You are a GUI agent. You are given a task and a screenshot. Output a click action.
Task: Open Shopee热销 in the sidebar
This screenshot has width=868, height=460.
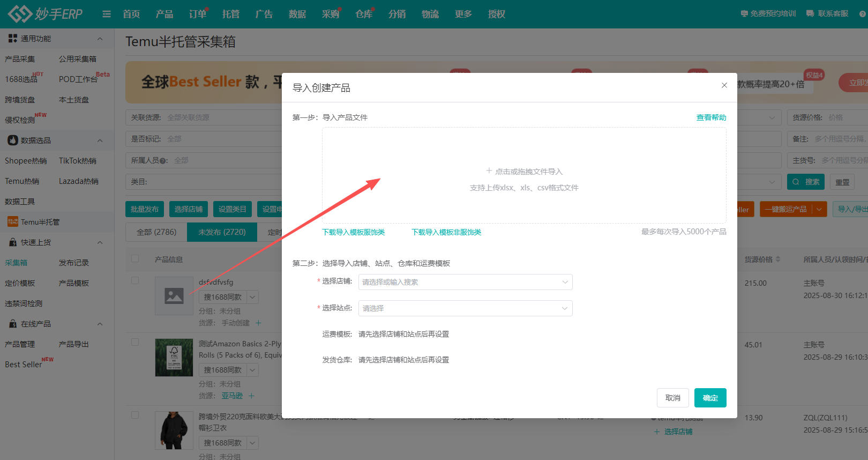[26, 161]
